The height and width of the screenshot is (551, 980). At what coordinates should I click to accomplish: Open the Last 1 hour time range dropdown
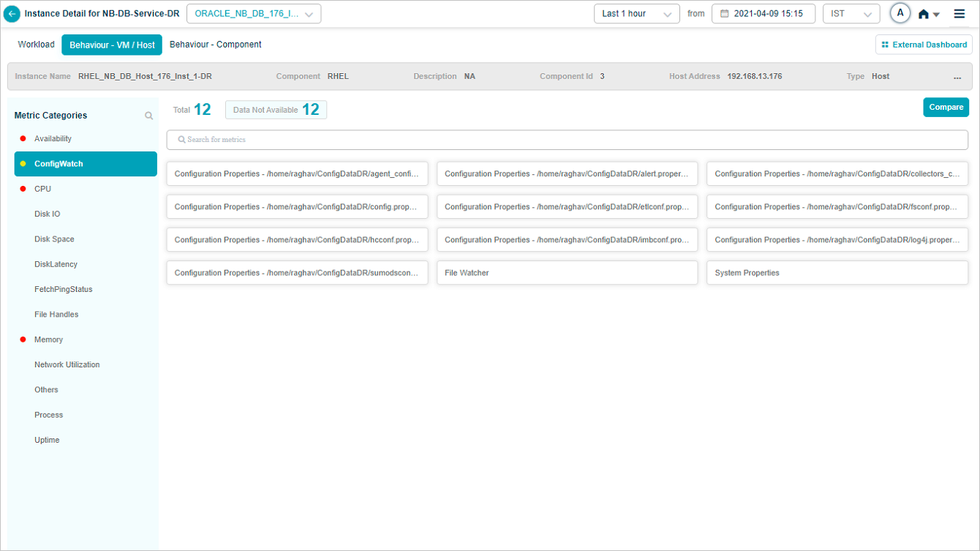tap(636, 14)
